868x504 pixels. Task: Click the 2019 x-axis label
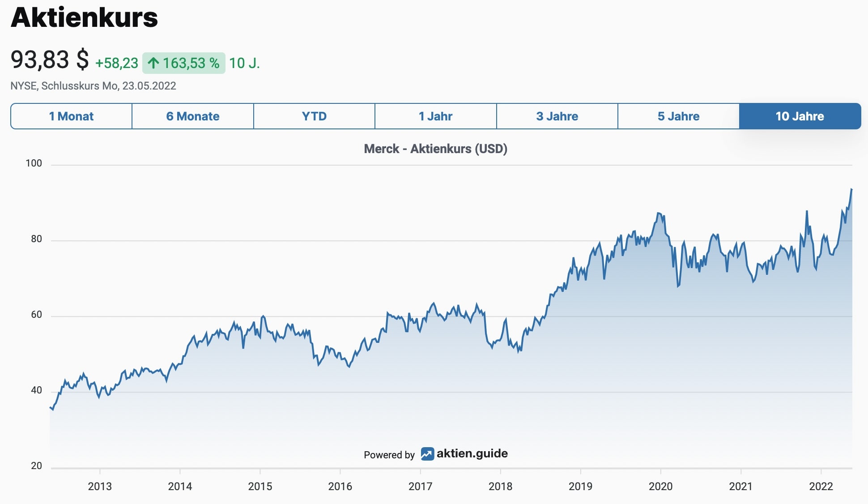click(580, 487)
